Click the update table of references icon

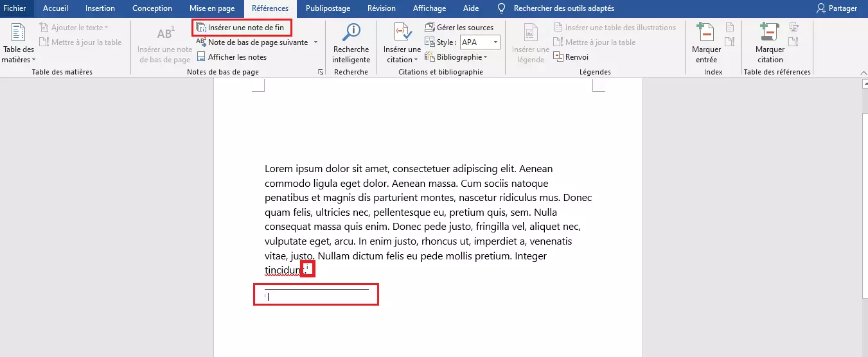click(793, 42)
